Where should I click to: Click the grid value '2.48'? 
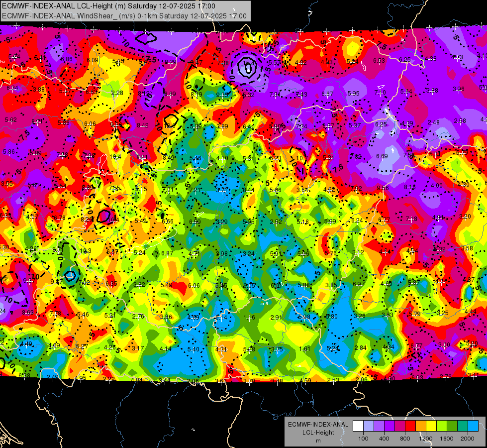tap(434, 122)
